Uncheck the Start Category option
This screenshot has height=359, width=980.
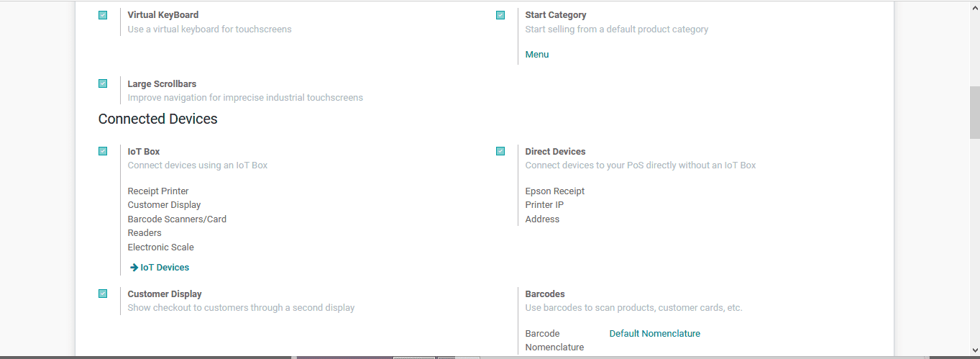[500, 15]
